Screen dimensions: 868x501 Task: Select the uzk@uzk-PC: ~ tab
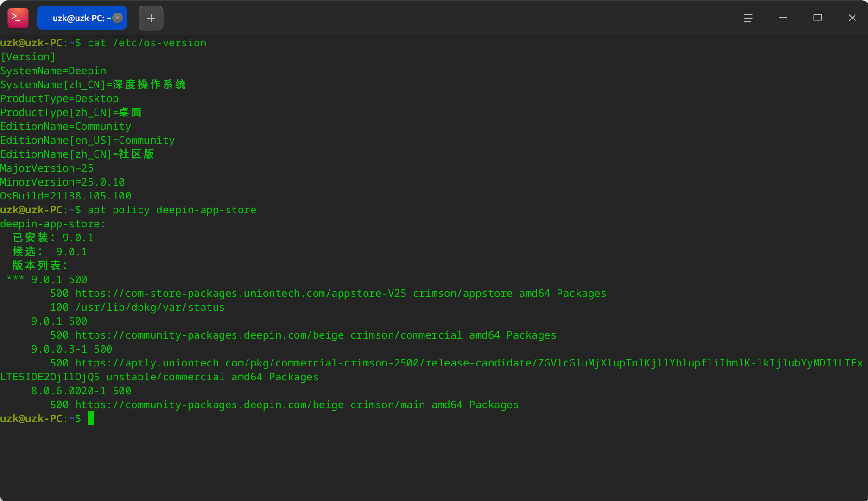[x=76, y=18]
